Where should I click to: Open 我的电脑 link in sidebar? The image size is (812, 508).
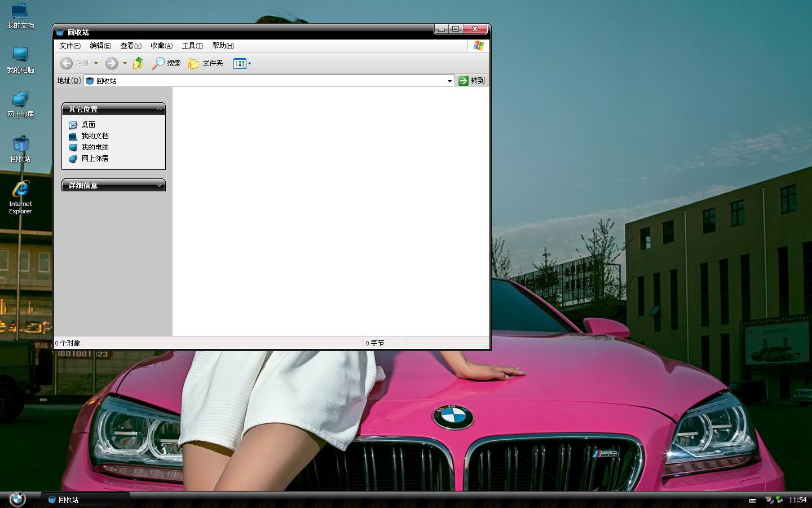(95, 147)
